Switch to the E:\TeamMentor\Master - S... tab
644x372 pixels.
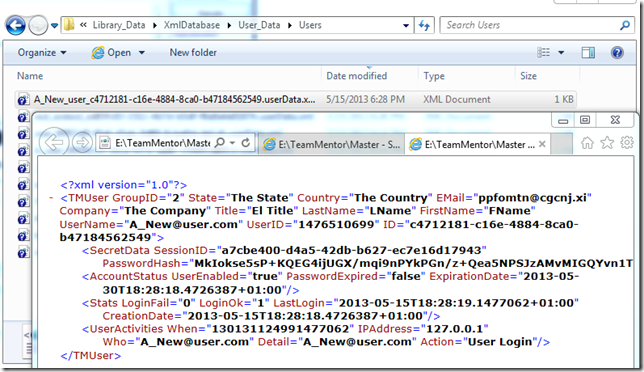point(332,144)
